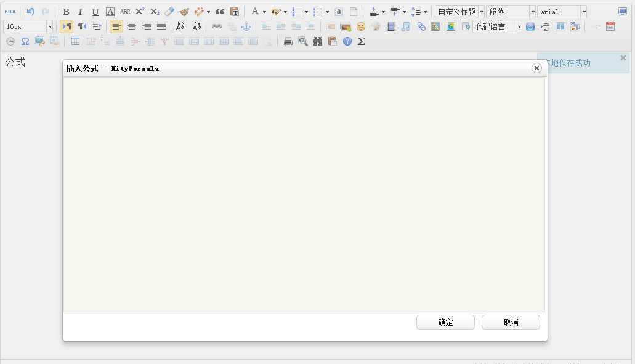Convert selected text to uppercase
635x364 pixels.
[x=180, y=26]
